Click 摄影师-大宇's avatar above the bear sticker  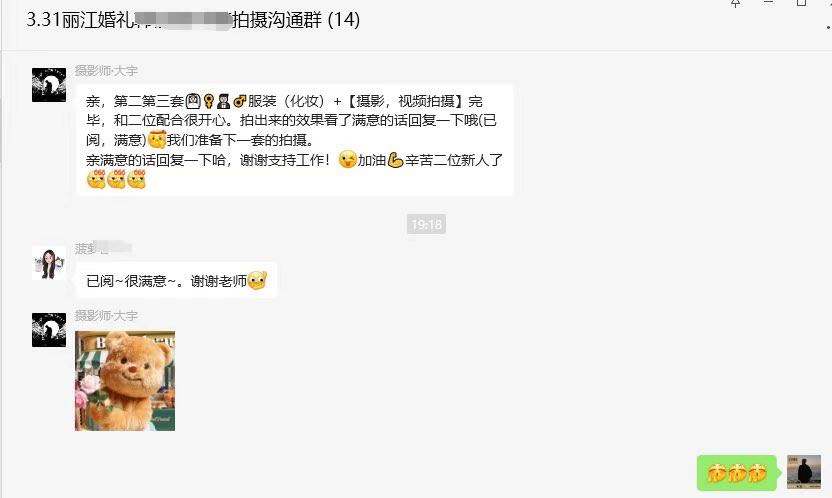coord(49,330)
